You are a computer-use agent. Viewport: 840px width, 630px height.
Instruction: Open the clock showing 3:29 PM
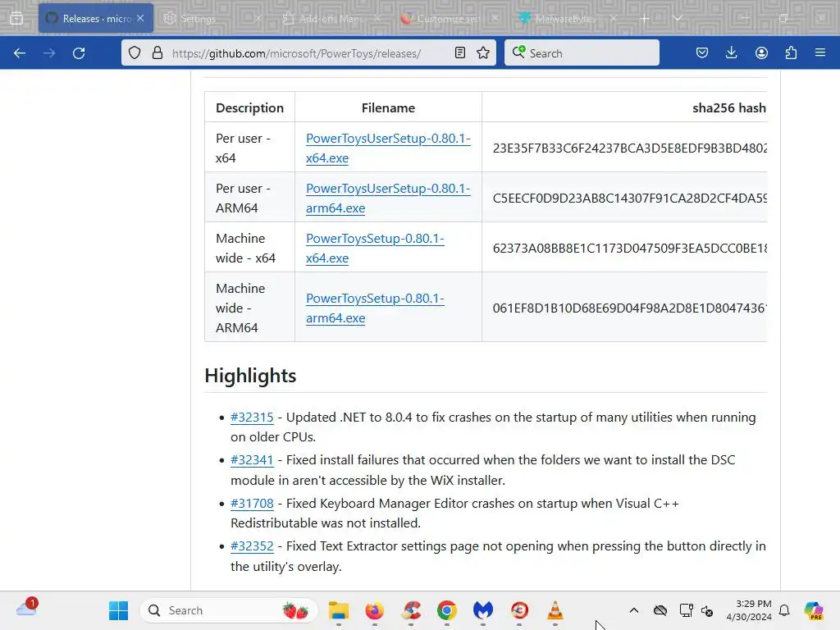749,610
